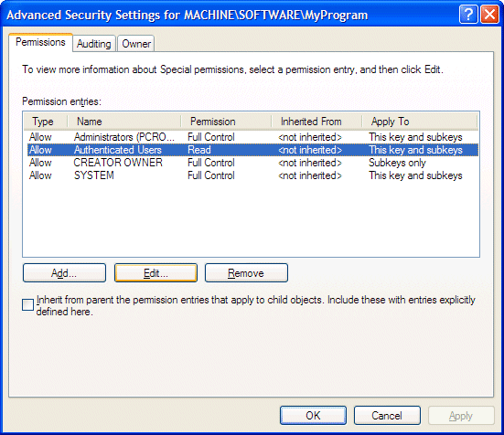Click the Inherited From column header
Image resolution: width=504 pixels, height=435 pixels.
(316, 122)
